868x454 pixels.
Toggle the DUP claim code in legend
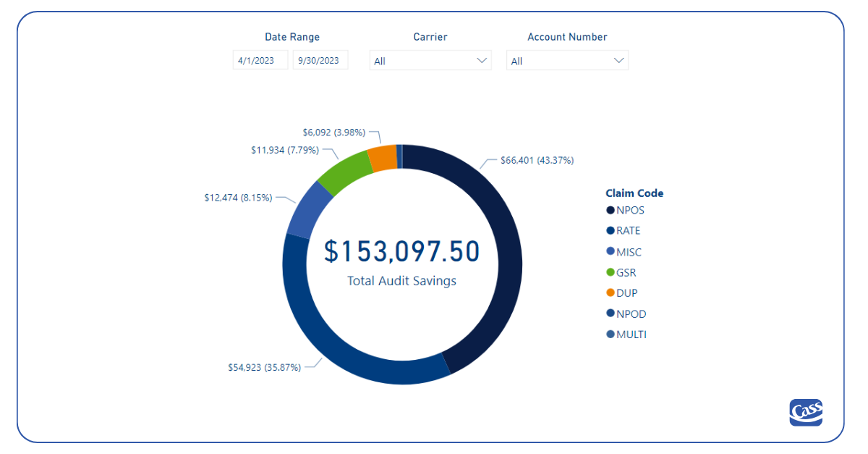pyautogui.click(x=626, y=293)
